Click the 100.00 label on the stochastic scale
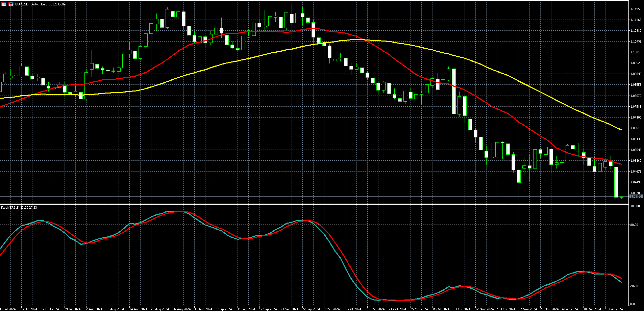 tap(635, 206)
